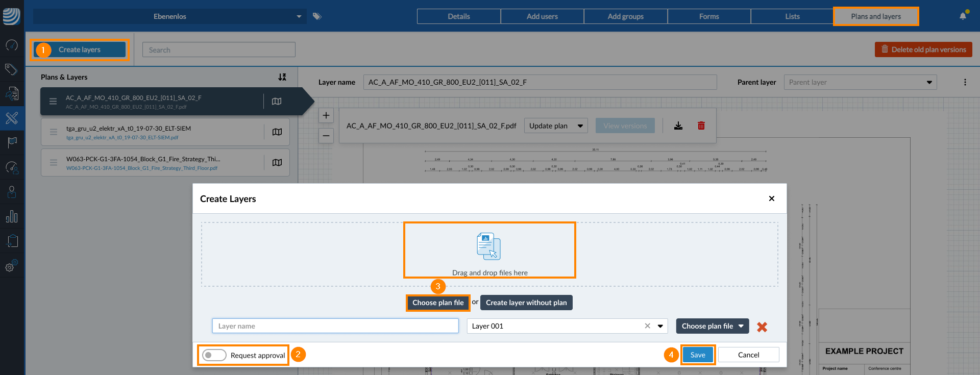Click the tags icon beside project dropdown
Image resolution: width=980 pixels, height=375 pixels.
[317, 16]
